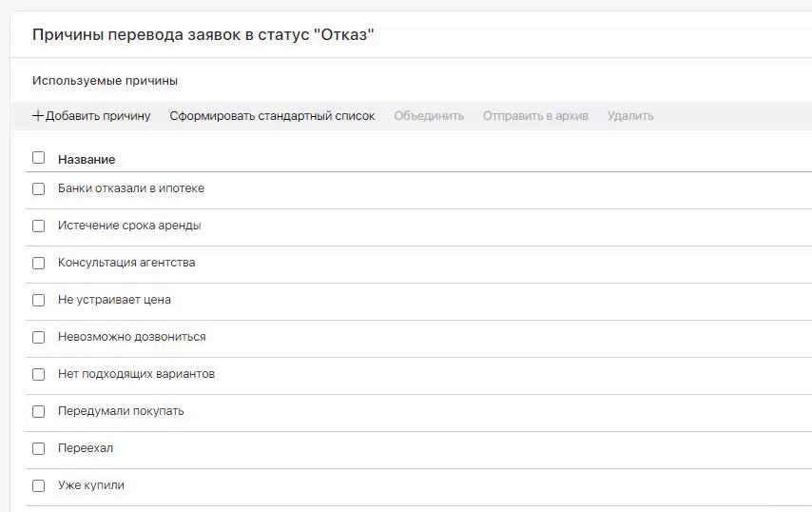Select the Переехал row checkbox
812x512 pixels.
tap(39, 448)
